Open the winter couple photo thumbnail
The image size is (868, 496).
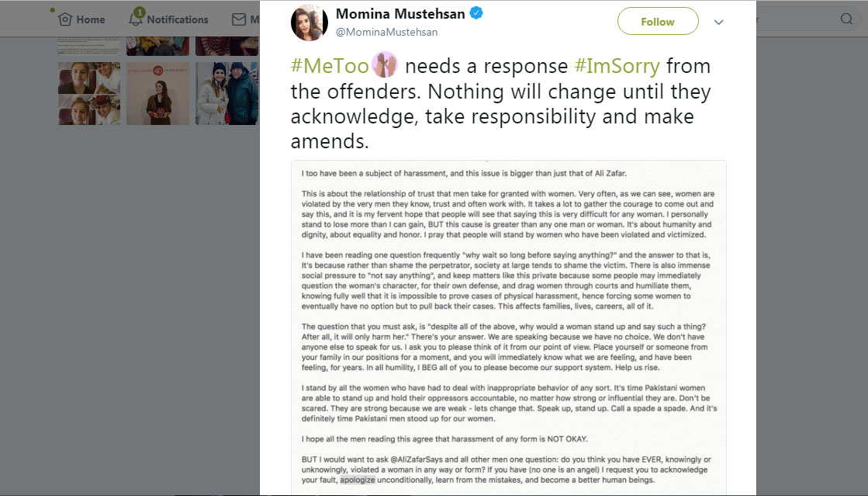[227, 93]
